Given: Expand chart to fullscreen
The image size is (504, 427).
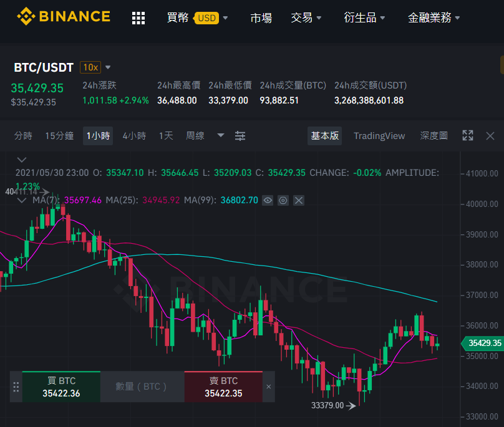Looking at the screenshot, I should click(468, 136).
